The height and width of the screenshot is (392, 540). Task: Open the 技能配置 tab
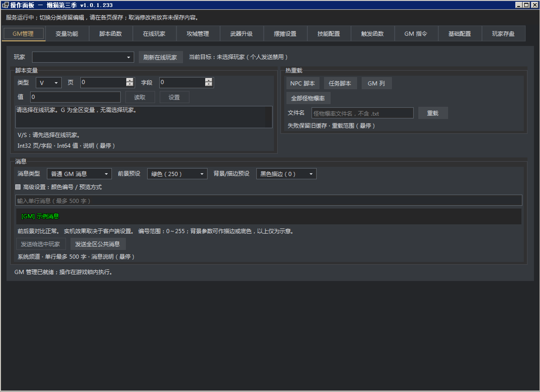pos(329,34)
